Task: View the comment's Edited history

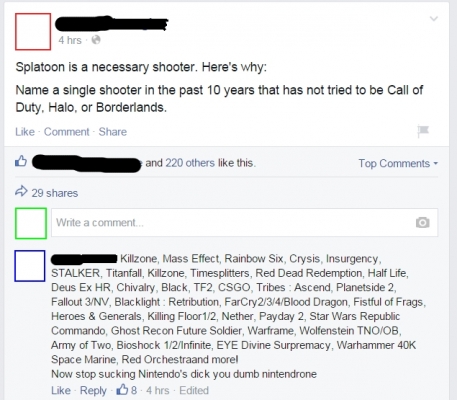Action: pyautogui.click(x=194, y=390)
